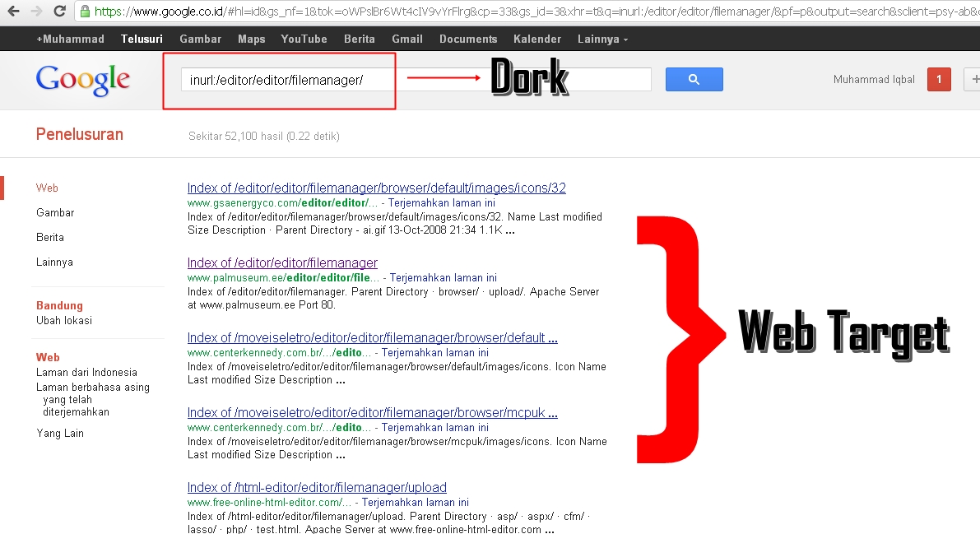Select Telusuri in the top bar

(142, 39)
